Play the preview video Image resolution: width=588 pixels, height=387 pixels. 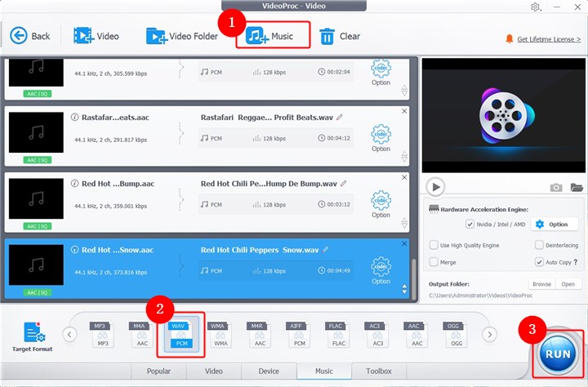[x=436, y=187]
